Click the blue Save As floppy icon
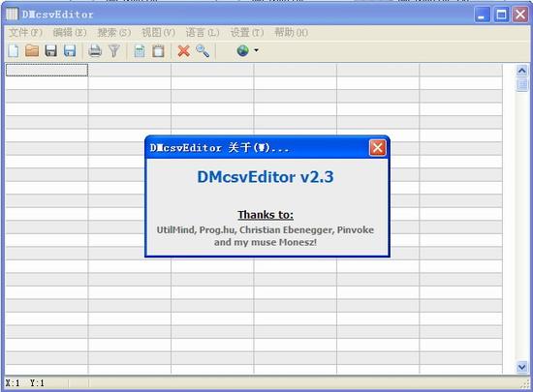Viewport: 533px width, 392px height. (70, 51)
